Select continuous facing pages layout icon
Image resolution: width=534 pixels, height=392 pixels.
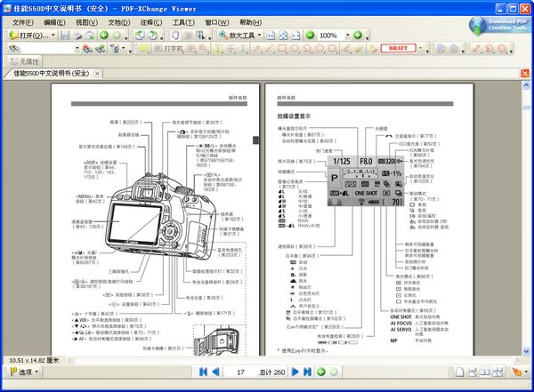click(x=498, y=372)
